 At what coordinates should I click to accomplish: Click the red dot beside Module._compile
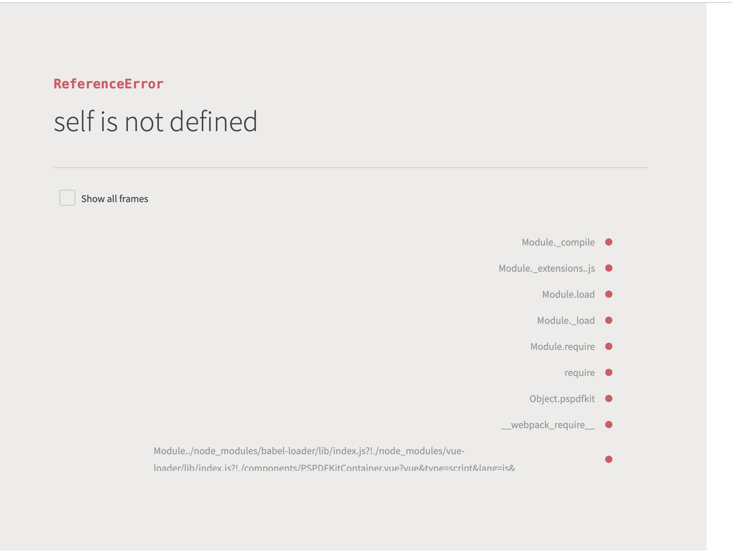pyautogui.click(x=609, y=242)
